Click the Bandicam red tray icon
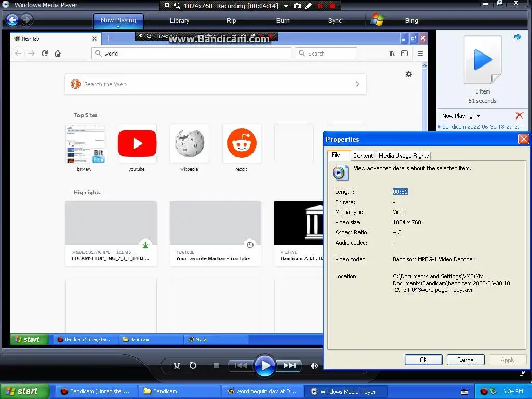 [484, 392]
